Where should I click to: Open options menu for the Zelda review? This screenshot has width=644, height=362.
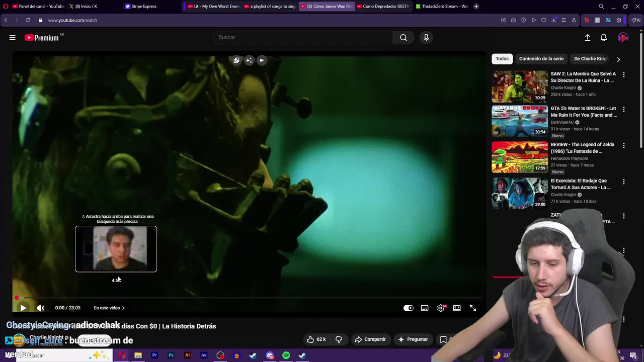pos(624,145)
